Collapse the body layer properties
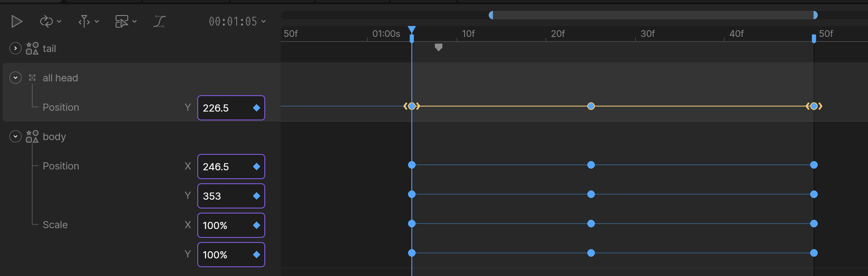 pyautogui.click(x=15, y=137)
